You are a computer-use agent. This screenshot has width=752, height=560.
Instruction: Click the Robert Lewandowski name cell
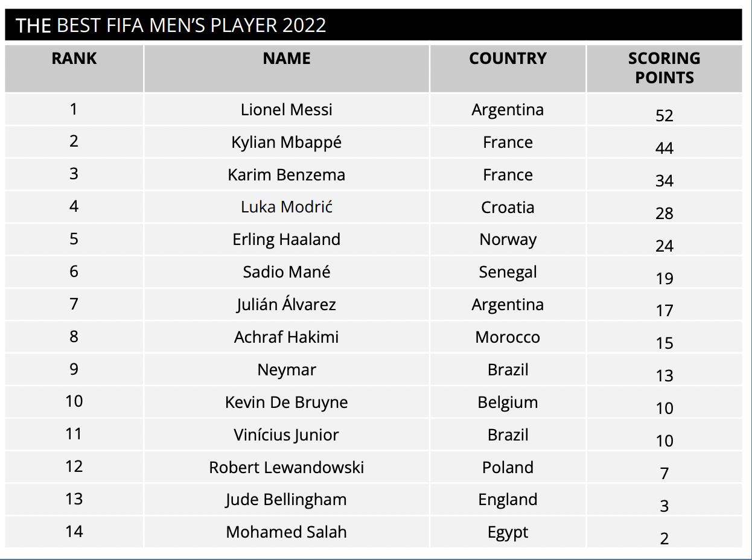coord(287,467)
